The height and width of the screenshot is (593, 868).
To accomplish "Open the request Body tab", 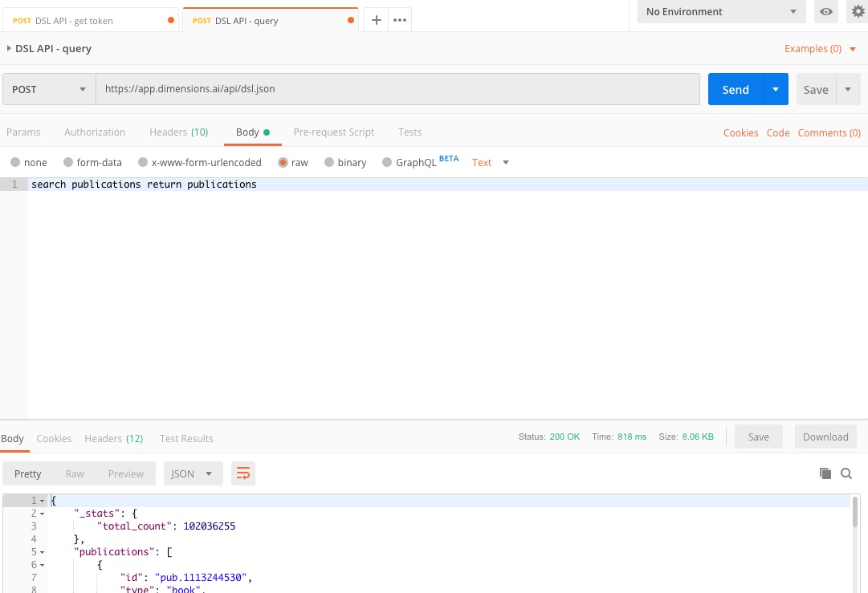I will pos(252,132).
